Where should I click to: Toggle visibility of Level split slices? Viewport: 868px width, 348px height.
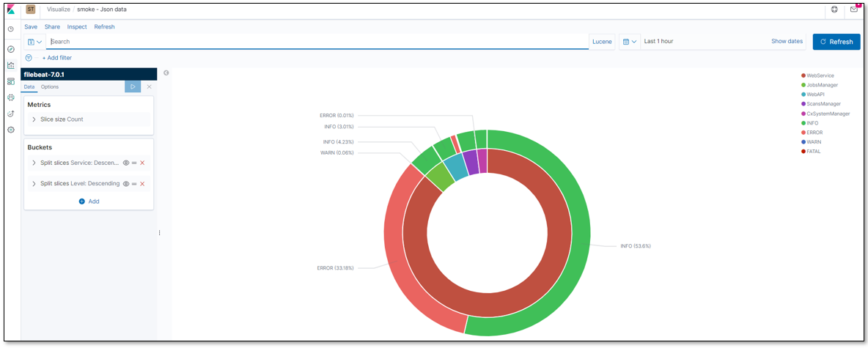point(126,184)
